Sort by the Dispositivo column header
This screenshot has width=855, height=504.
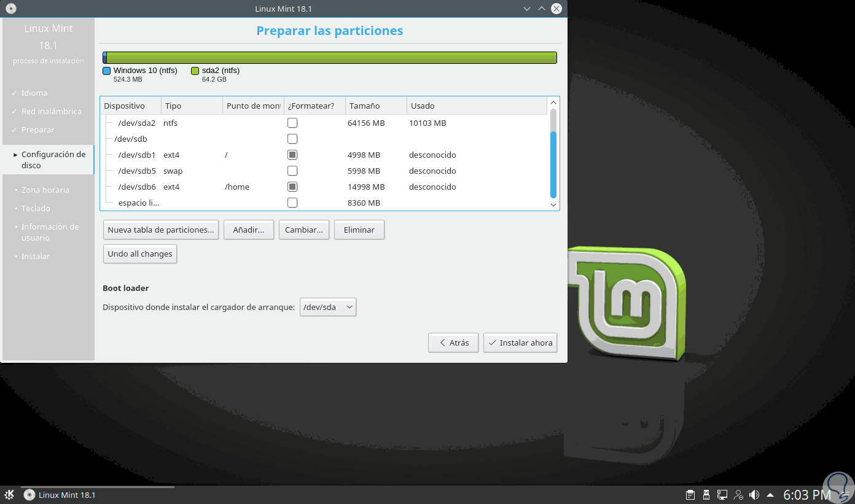[130, 106]
